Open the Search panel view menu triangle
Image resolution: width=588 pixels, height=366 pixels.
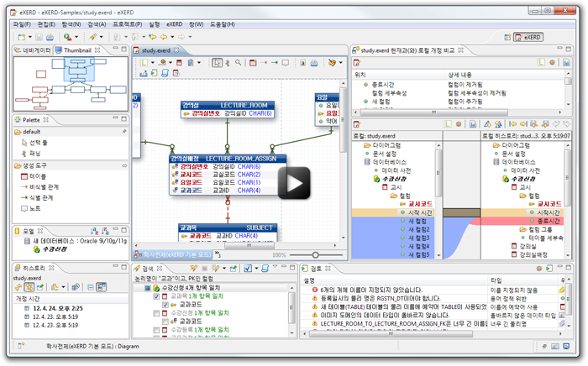pos(275,267)
